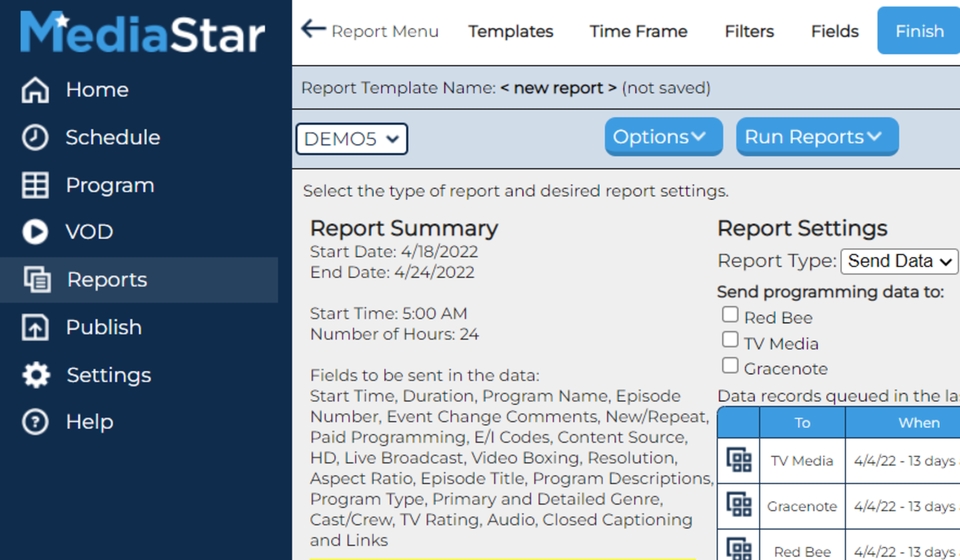Open the Filters tab
960x560 pixels.
pos(749,31)
